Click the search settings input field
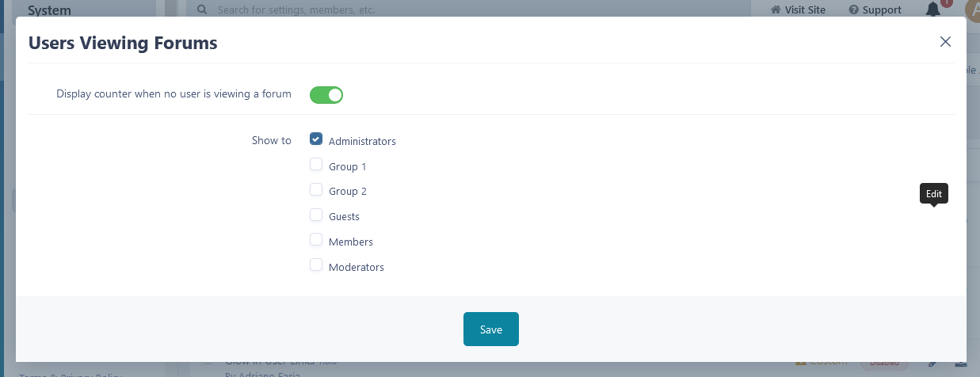 click(475, 10)
